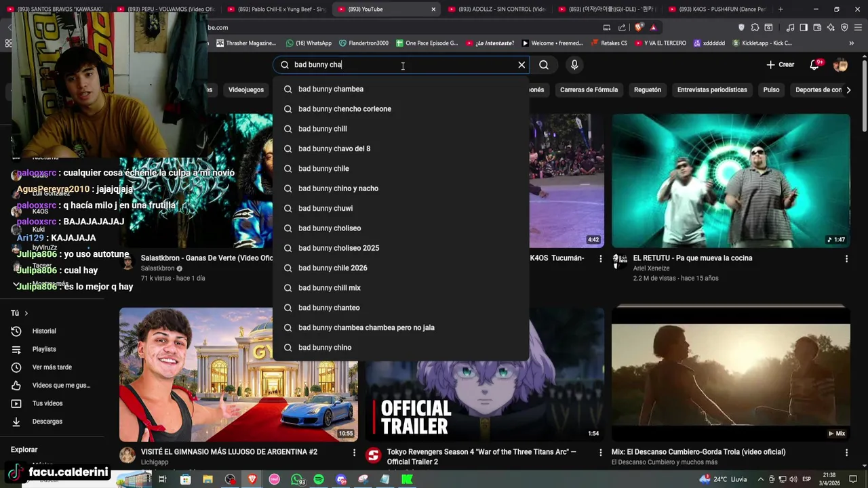Viewport: 868px width, 488px height.
Task: Open the browser hamburger main menu
Action: point(859,28)
